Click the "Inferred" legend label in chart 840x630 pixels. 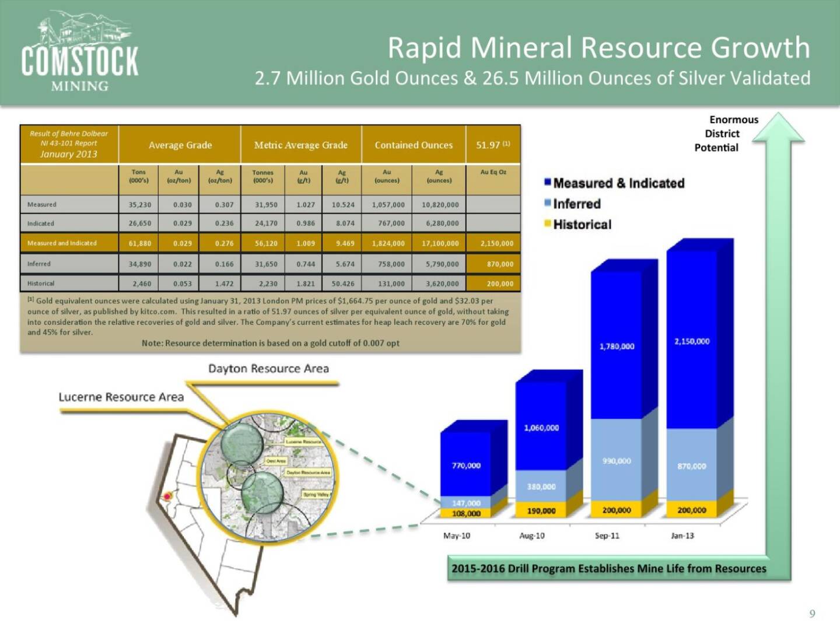(577, 204)
